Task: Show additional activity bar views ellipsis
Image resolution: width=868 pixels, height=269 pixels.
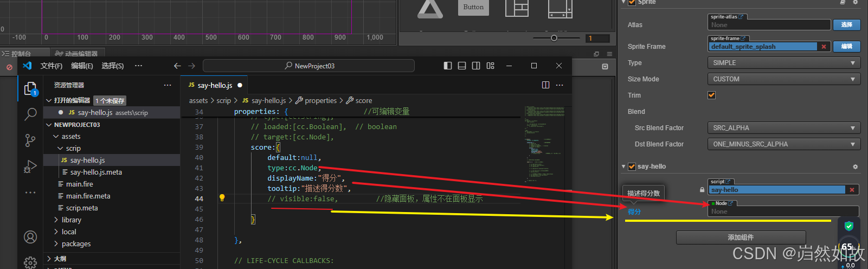Action: 30,193
